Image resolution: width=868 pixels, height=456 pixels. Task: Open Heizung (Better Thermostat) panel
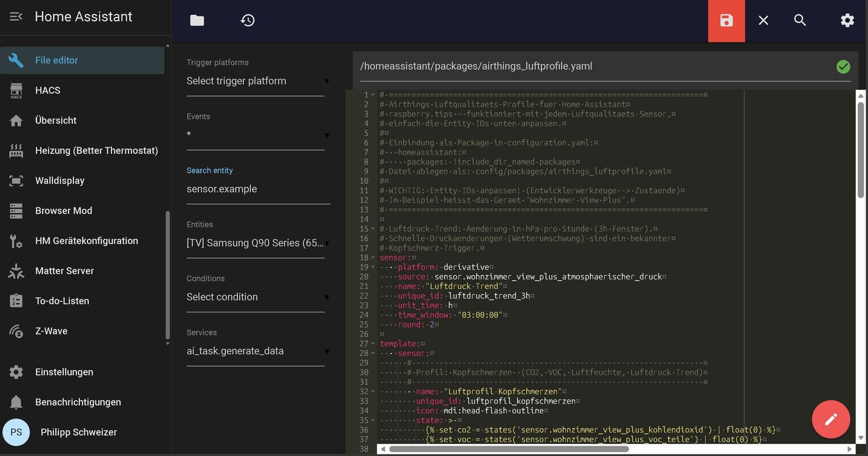(82, 150)
